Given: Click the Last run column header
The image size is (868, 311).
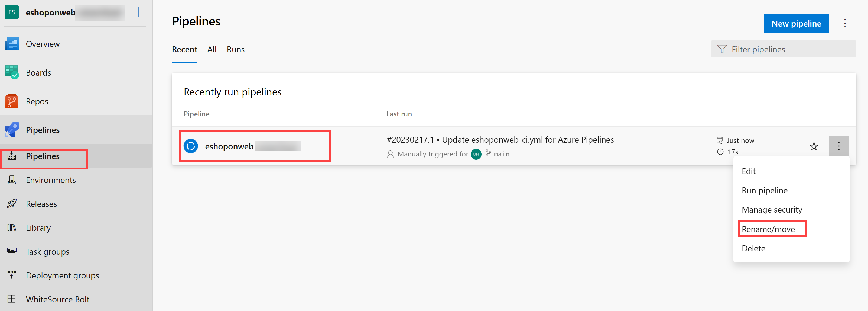Looking at the screenshot, I should [399, 114].
